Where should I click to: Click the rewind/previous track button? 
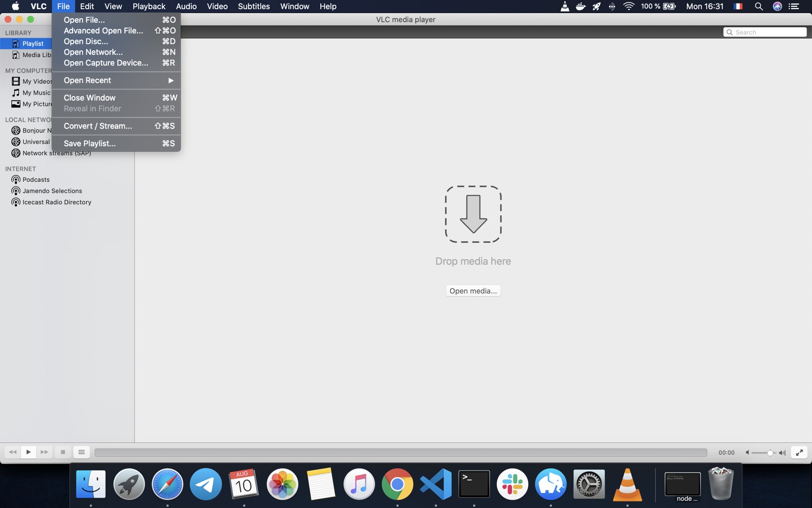coord(13,452)
